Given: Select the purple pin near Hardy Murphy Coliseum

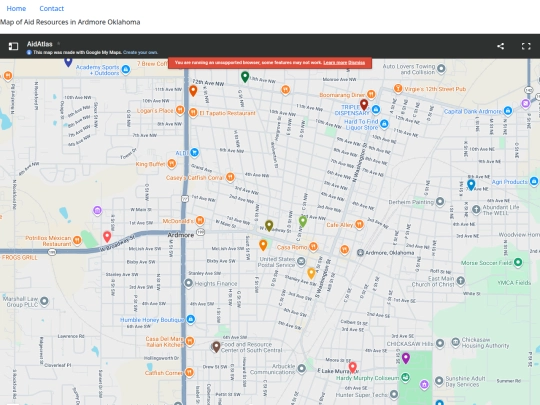Looking at the screenshot, I should click(406, 358).
